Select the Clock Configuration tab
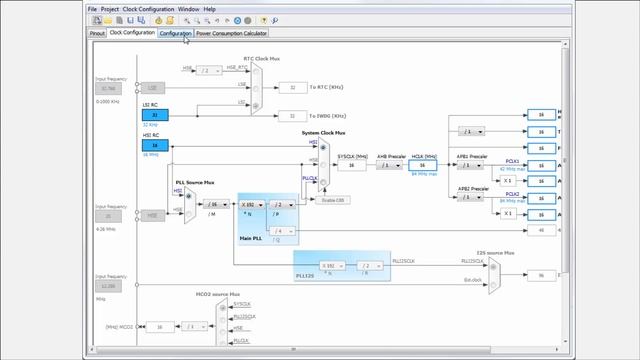Screen dimensions: 640x360 pyautogui.click(x=132, y=32)
